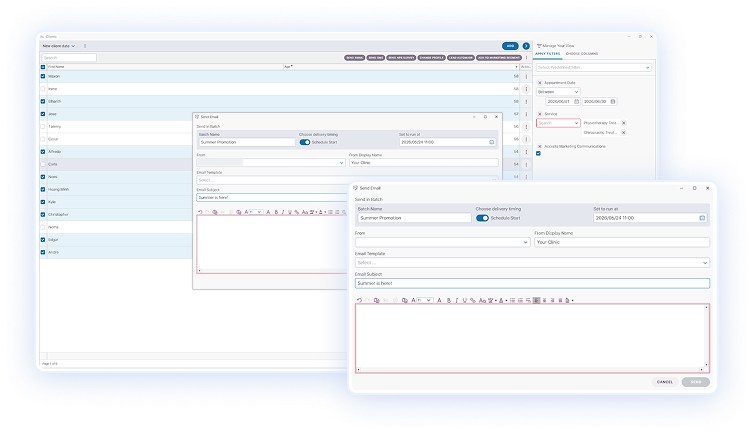
Task: Click the blue arrow button beside Add
Action: tap(525, 46)
